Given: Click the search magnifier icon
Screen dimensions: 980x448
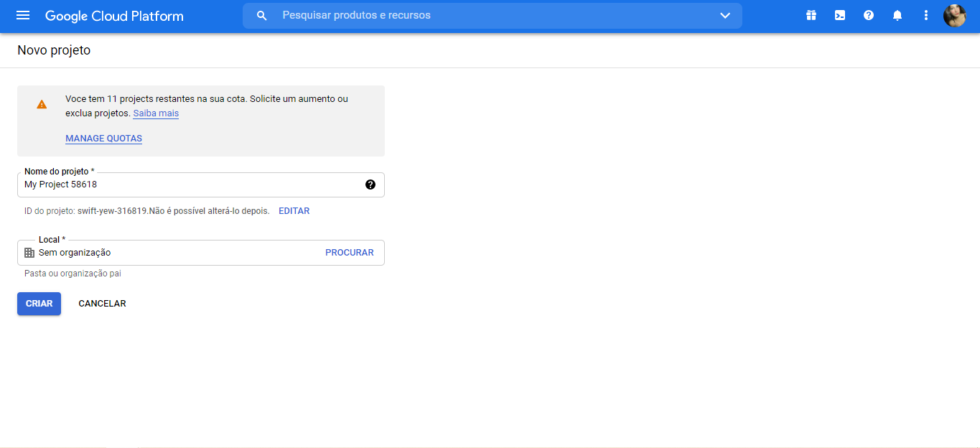Looking at the screenshot, I should pyautogui.click(x=262, y=15).
